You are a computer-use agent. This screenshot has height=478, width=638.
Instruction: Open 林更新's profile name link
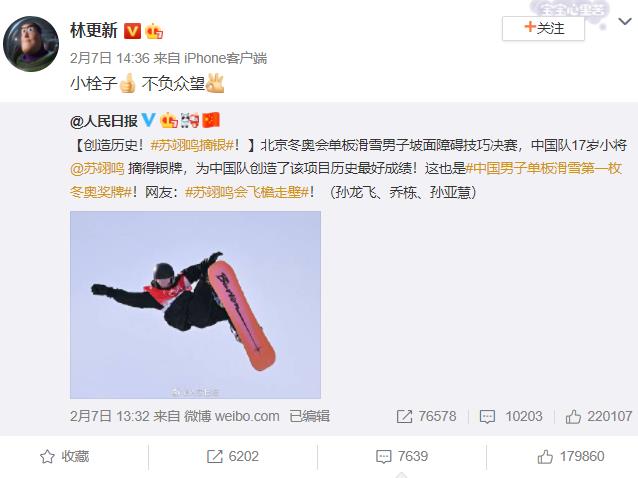coord(94,31)
